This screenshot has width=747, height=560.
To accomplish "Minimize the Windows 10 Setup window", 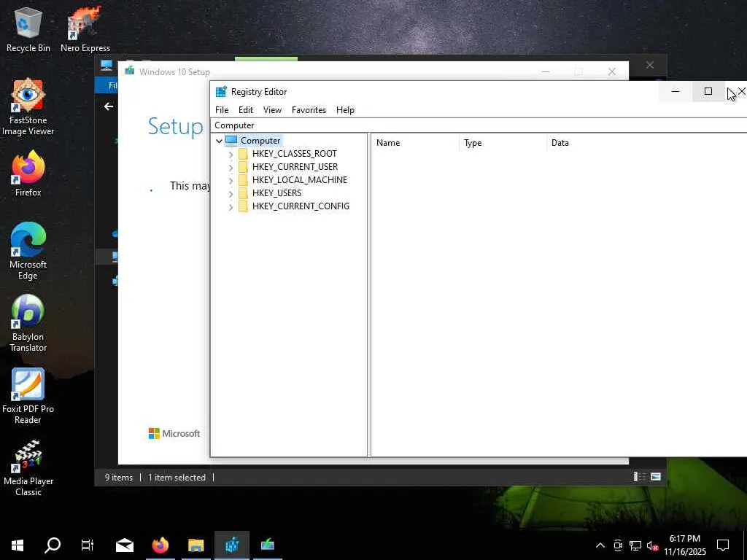I will [x=546, y=71].
